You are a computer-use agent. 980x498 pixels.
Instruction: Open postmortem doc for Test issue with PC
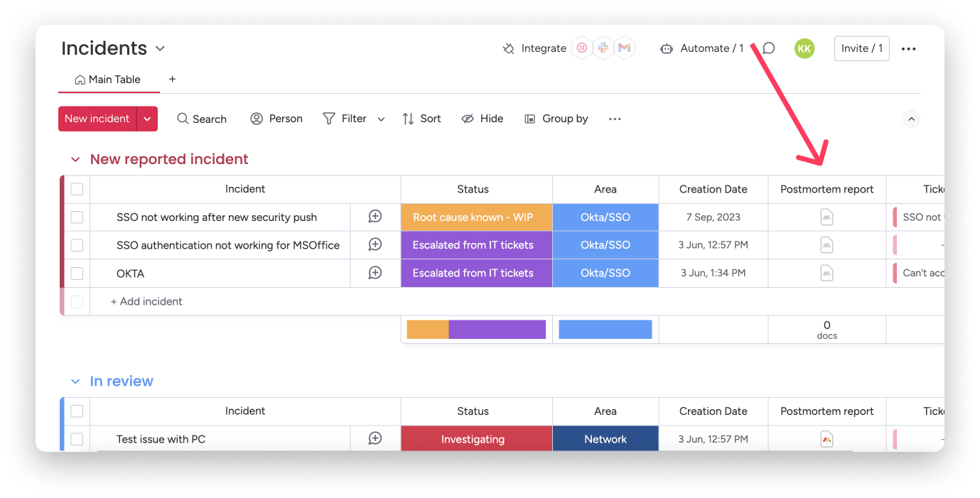click(x=826, y=439)
